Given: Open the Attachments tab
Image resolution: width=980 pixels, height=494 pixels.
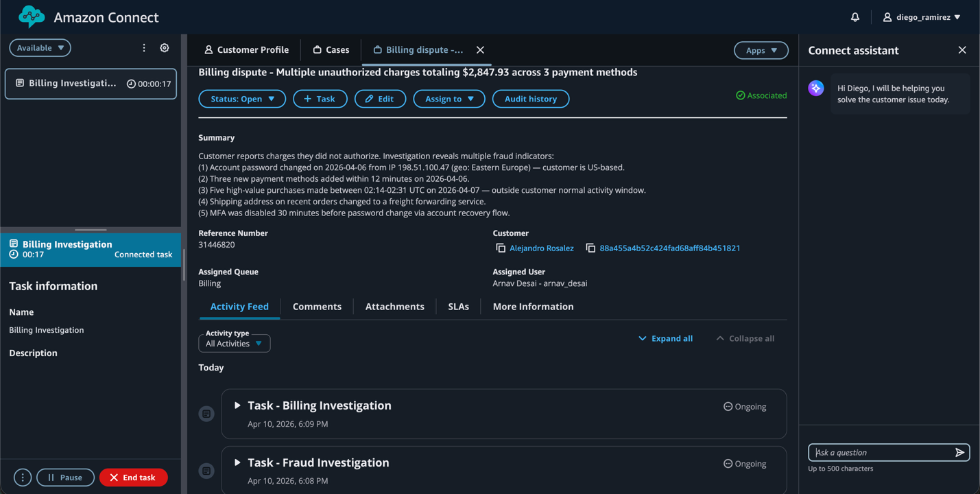Looking at the screenshot, I should tap(394, 307).
